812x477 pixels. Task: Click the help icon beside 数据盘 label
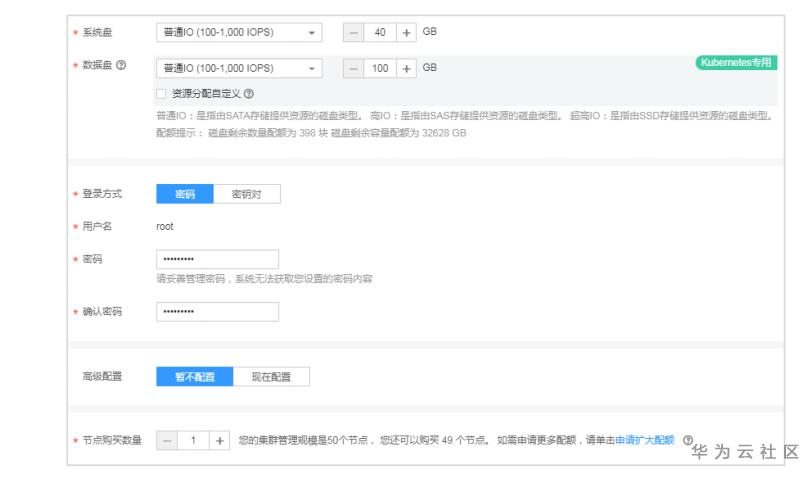point(121,65)
